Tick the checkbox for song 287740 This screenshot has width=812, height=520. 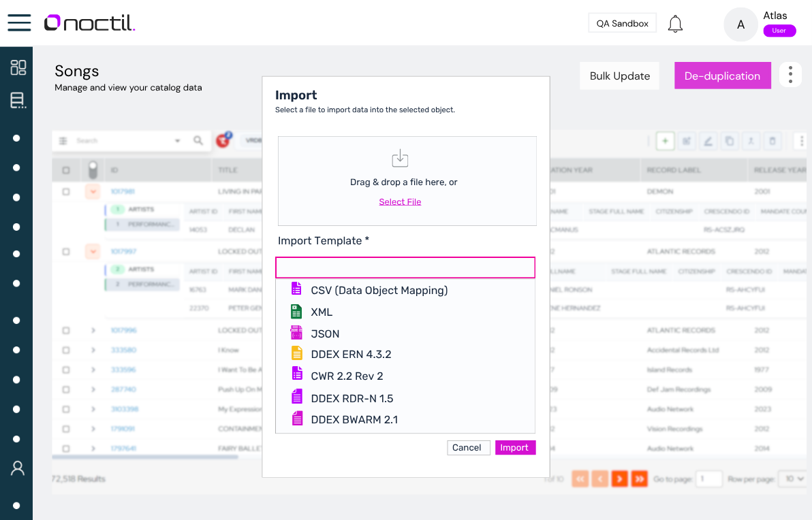(66, 389)
